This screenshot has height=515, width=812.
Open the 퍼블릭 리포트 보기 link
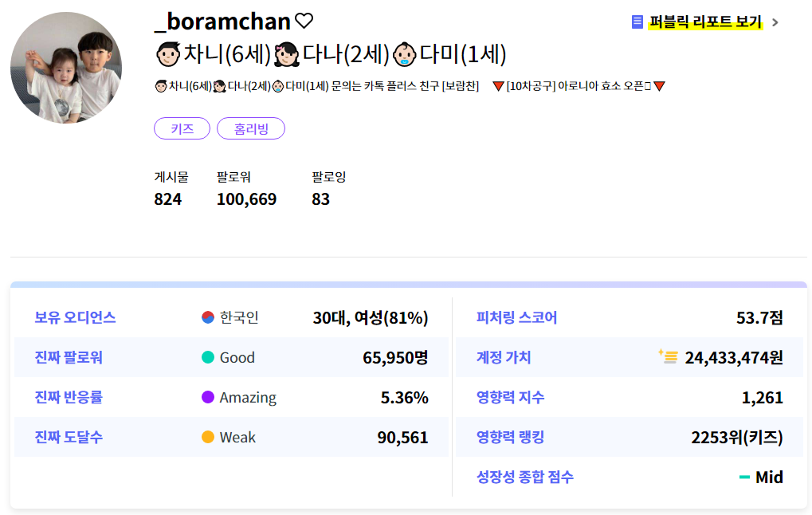coord(705,22)
